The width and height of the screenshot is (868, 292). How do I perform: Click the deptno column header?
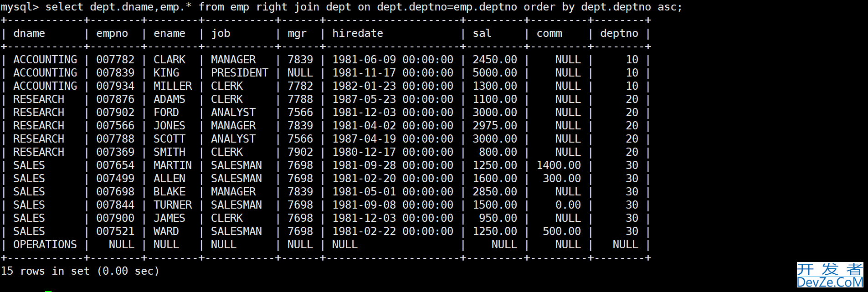[619, 33]
